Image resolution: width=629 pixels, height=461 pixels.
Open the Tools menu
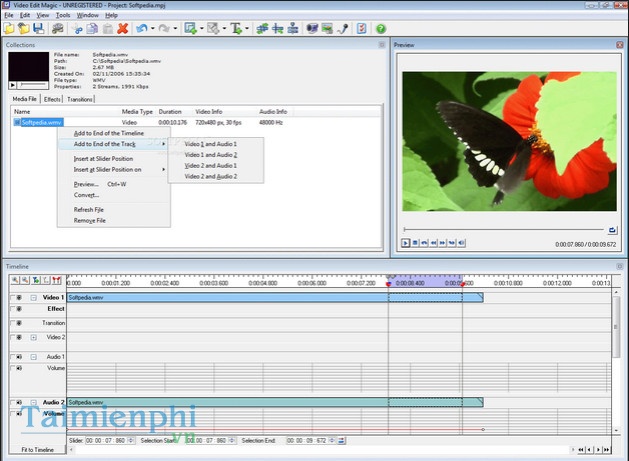[63, 15]
